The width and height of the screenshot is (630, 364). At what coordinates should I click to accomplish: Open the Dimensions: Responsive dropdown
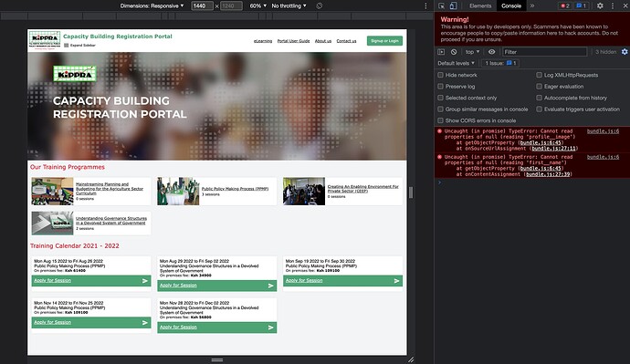click(152, 5)
